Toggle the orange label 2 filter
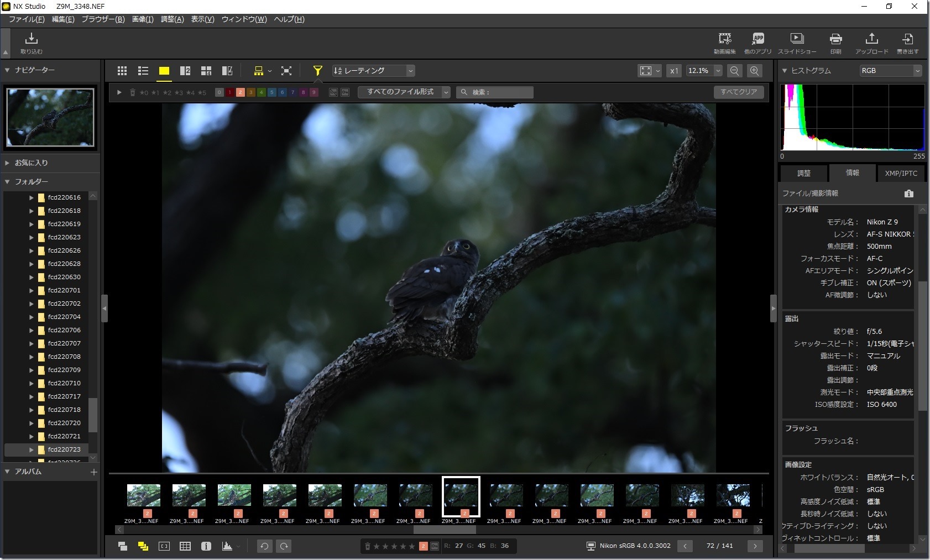930x560 pixels. click(x=240, y=92)
